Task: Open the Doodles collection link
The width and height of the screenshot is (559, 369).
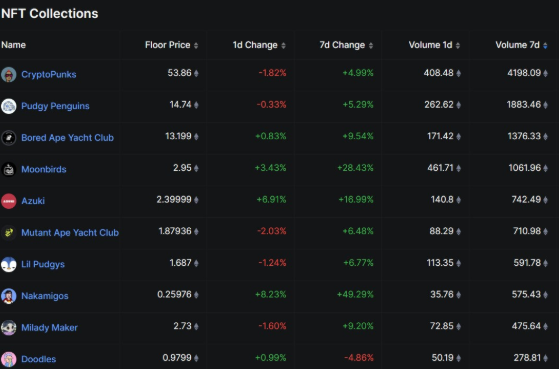Action: point(39,359)
